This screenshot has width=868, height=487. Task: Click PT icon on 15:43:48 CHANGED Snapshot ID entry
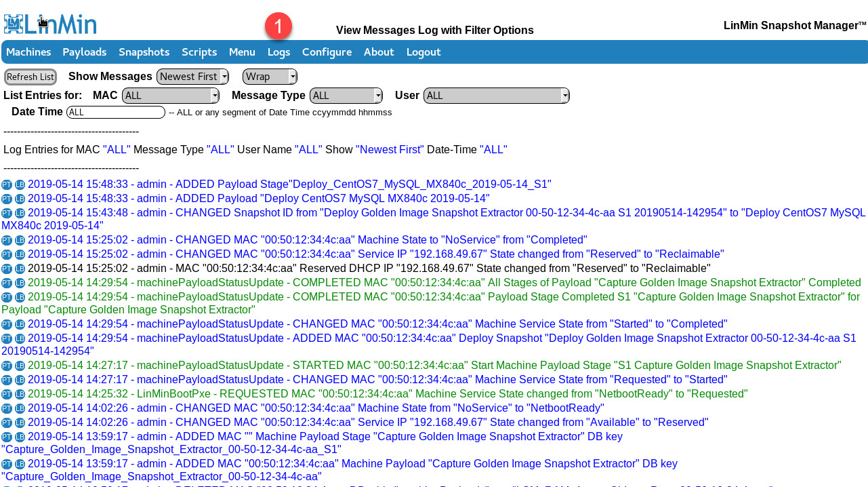click(7, 213)
